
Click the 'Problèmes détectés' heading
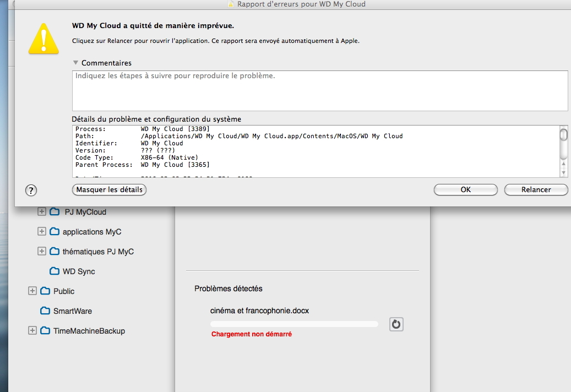point(229,288)
